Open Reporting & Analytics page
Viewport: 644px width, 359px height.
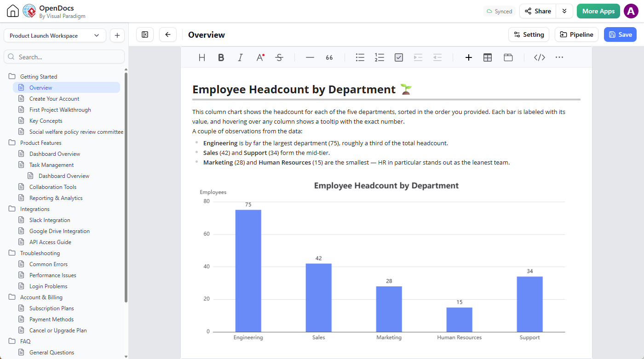point(56,198)
